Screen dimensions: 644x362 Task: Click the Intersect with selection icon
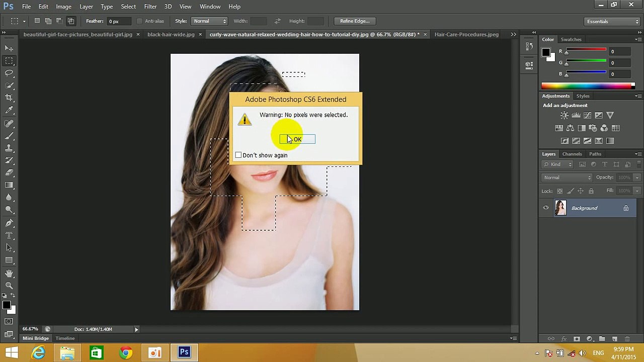coord(71,21)
